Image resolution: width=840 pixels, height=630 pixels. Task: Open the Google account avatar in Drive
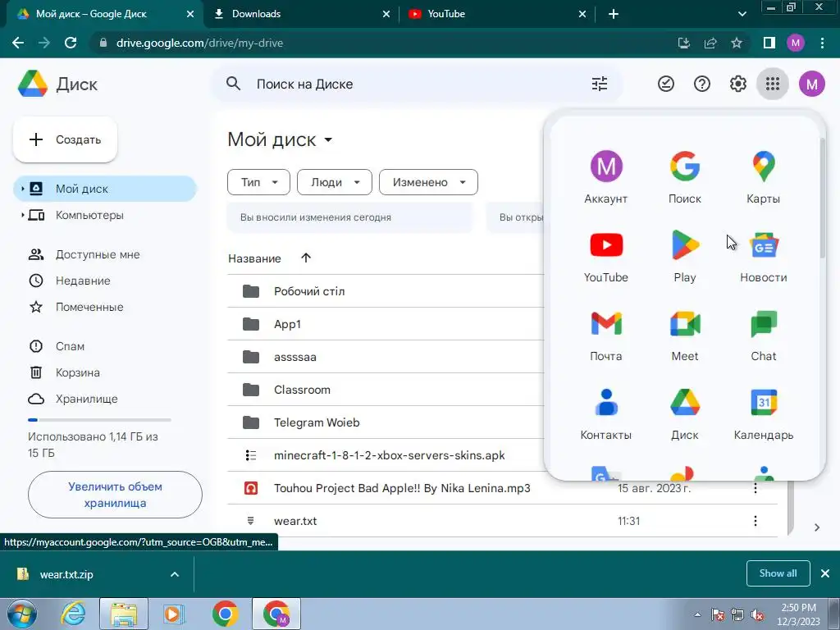click(x=811, y=84)
